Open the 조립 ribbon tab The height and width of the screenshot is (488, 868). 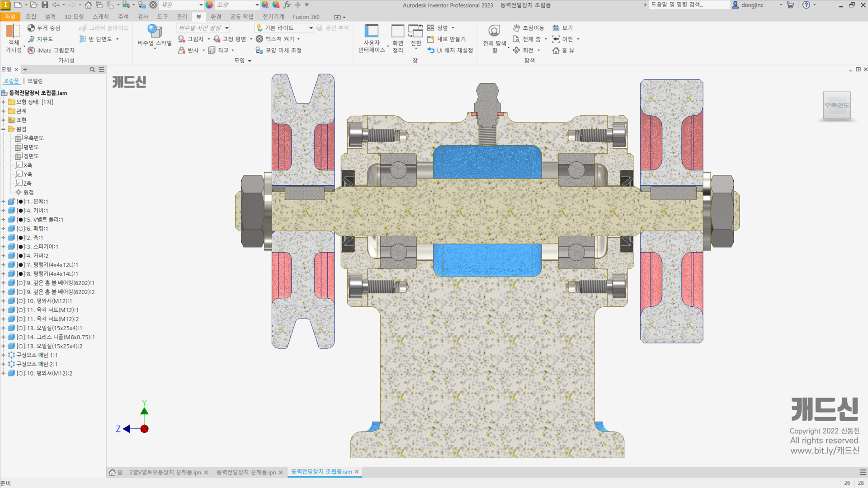click(31, 17)
